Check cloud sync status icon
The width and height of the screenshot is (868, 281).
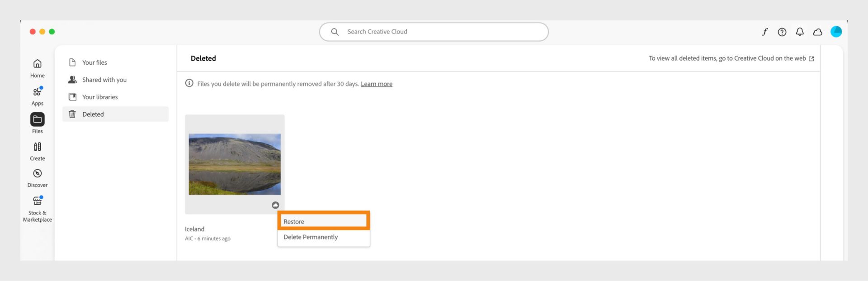pos(817,32)
